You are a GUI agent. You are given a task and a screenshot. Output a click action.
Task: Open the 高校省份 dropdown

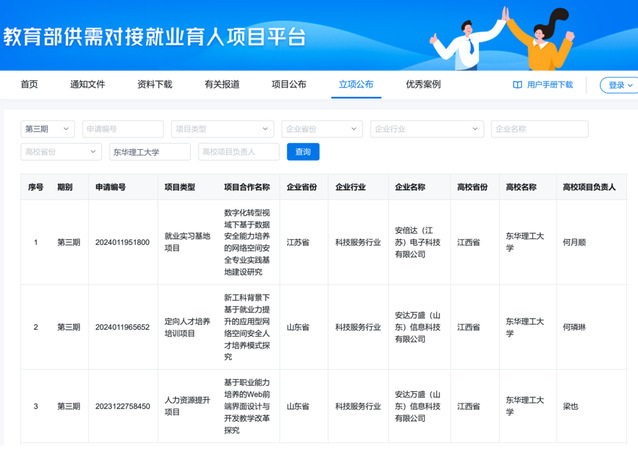tap(60, 152)
